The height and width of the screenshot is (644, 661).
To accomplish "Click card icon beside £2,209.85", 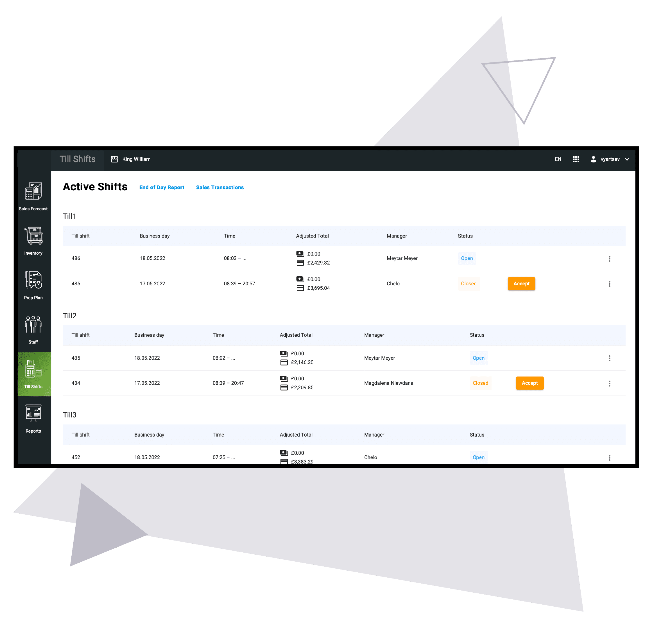I will [284, 388].
